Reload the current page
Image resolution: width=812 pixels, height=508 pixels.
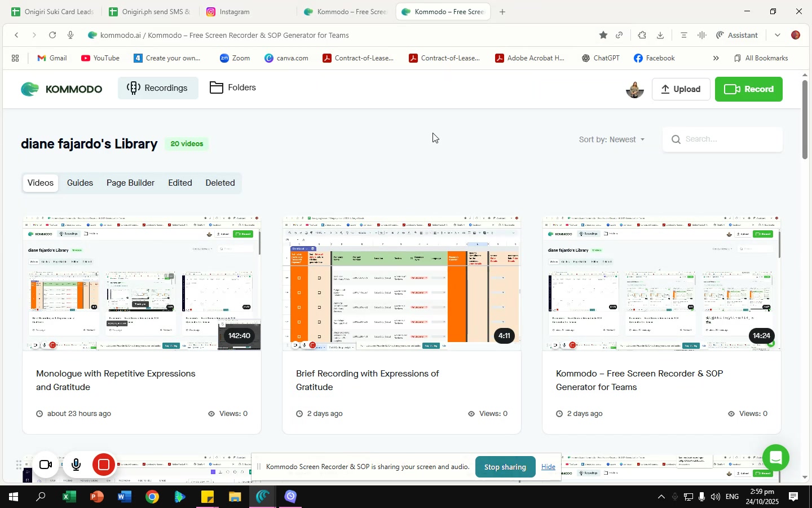pyautogui.click(x=52, y=35)
